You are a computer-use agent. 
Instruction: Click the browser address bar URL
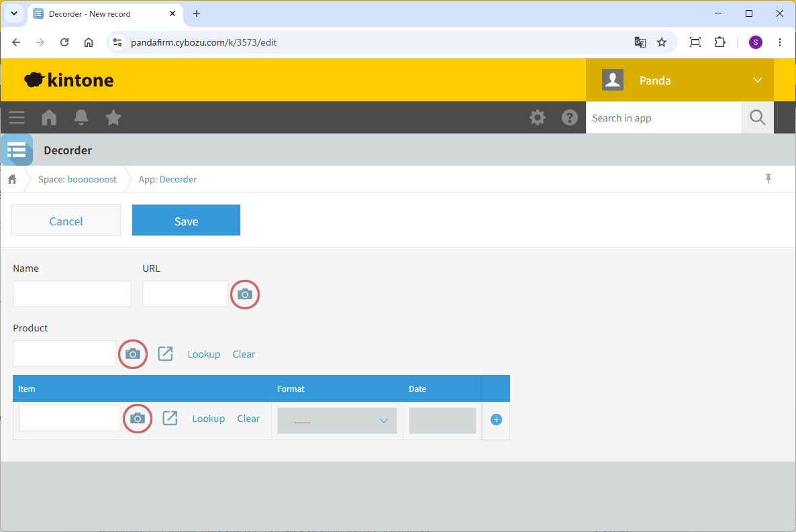tap(203, 42)
